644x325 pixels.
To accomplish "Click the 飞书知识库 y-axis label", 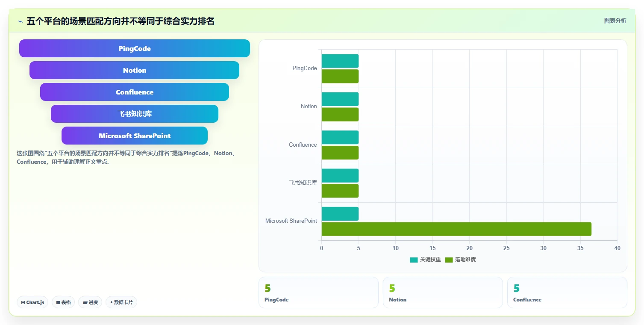I will [303, 183].
